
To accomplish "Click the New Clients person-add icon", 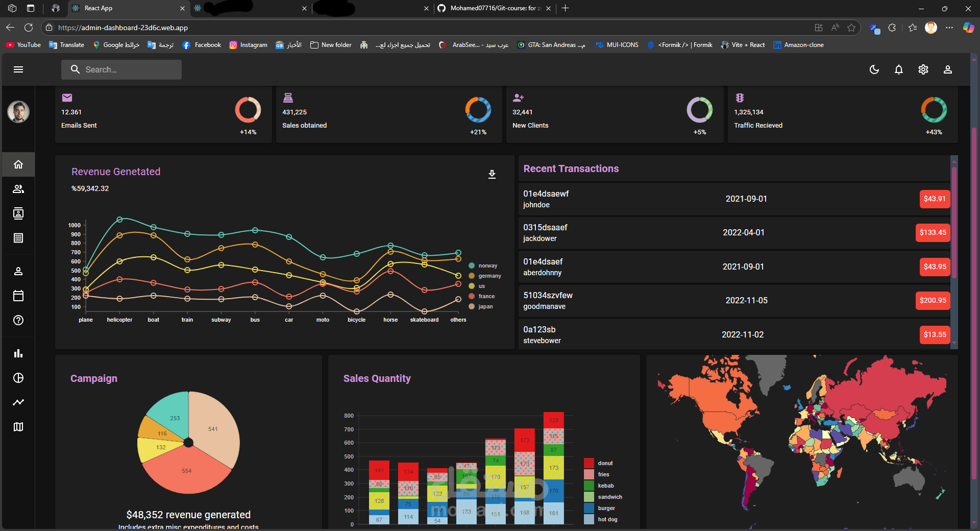I will [x=518, y=98].
